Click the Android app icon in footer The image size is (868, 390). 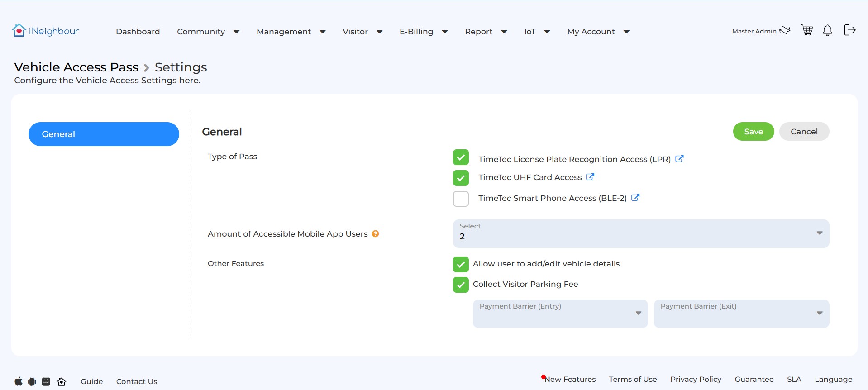(32, 381)
